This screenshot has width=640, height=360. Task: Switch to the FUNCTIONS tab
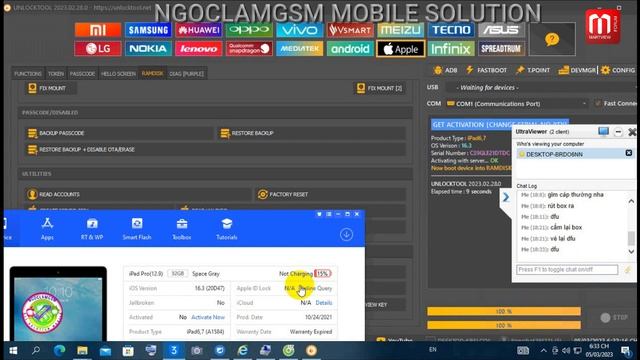[x=28, y=74]
